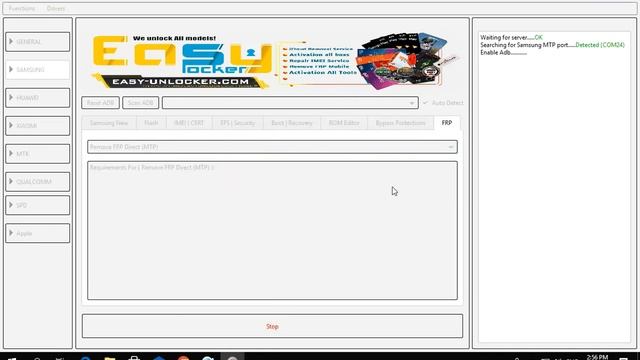Click the 'Waiting for server.....OK' log line

(x=511, y=38)
